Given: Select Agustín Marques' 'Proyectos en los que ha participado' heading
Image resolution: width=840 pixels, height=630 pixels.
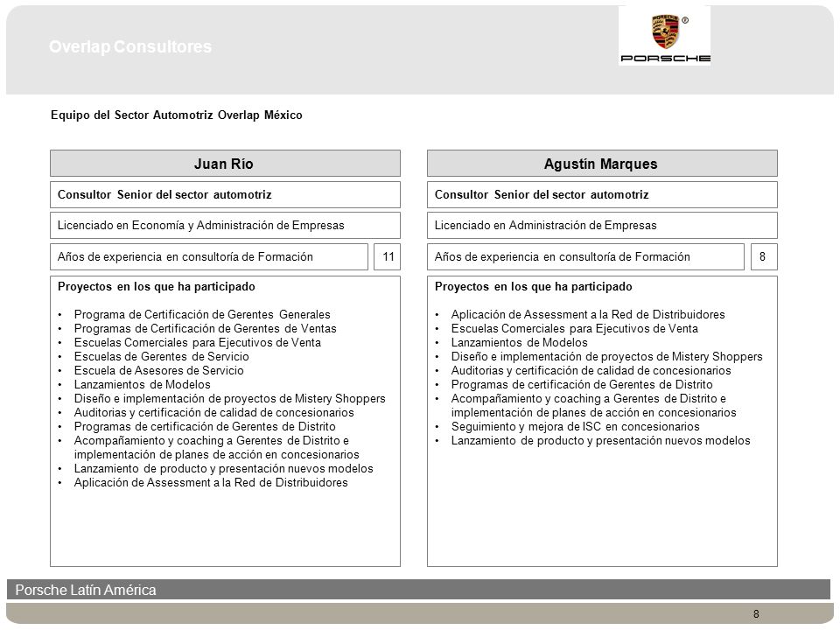Looking at the screenshot, I should (534, 287).
